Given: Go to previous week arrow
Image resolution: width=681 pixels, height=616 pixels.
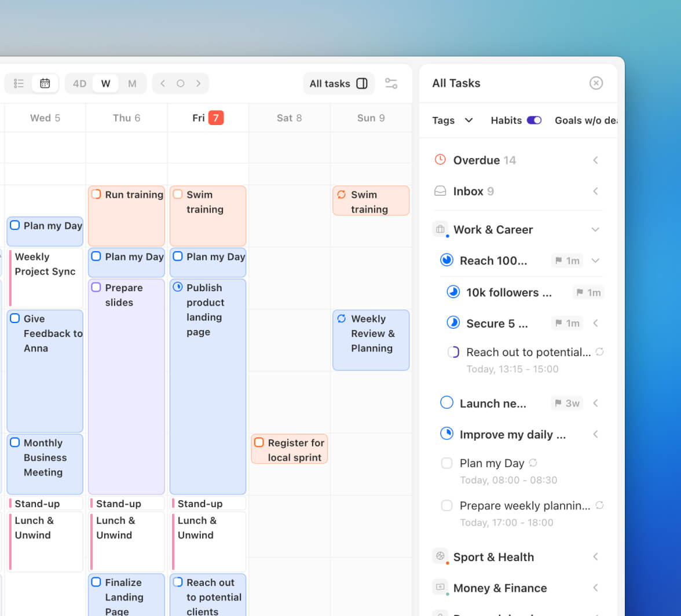Looking at the screenshot, I should coord(162,83).
